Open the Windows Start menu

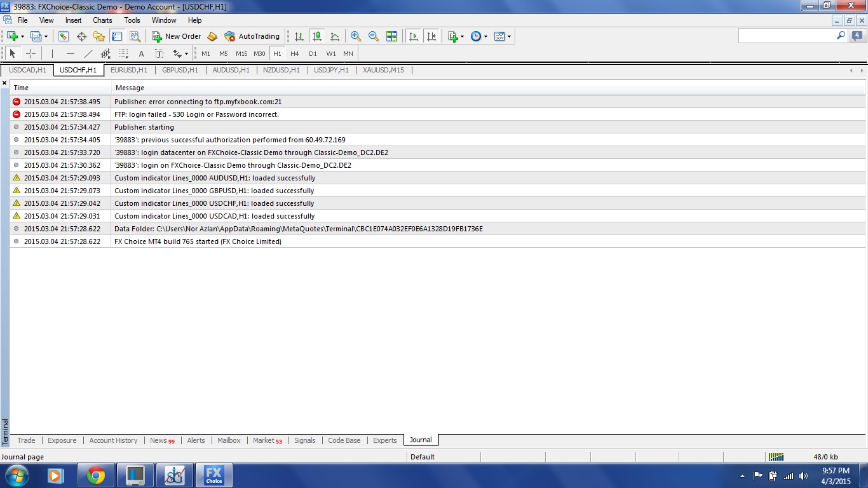pos(16,475)
